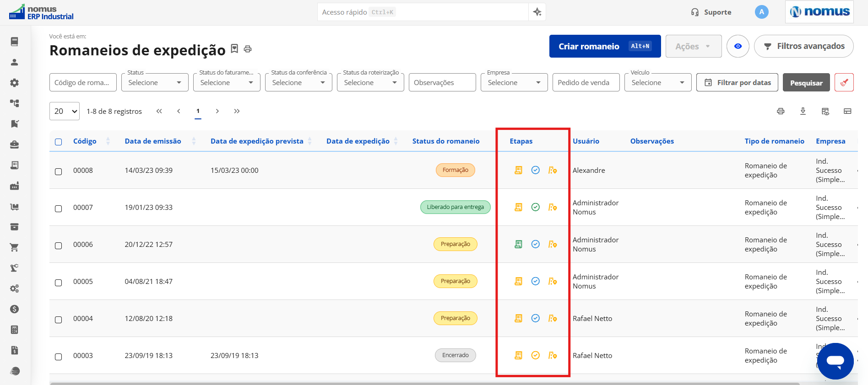Select the checkbox for romaneio 00003

pos(59,357)
